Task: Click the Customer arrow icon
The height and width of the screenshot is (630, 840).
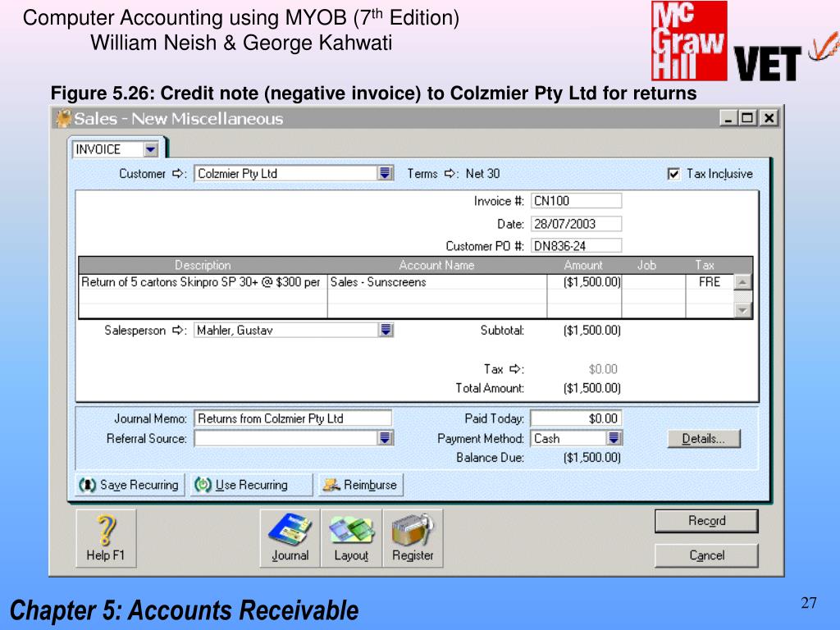Action: pyautogui.click(x=177, y=174)
